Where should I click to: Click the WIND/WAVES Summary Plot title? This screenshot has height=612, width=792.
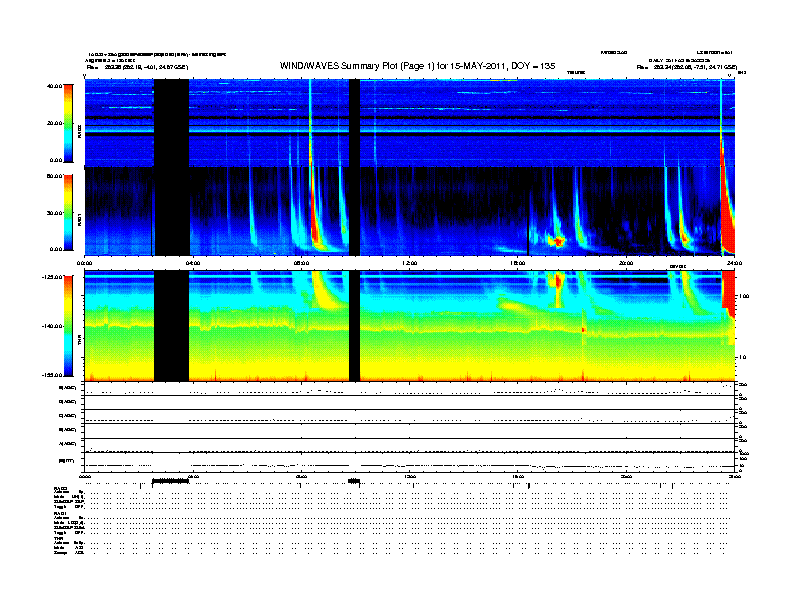(x=417, y=66)
